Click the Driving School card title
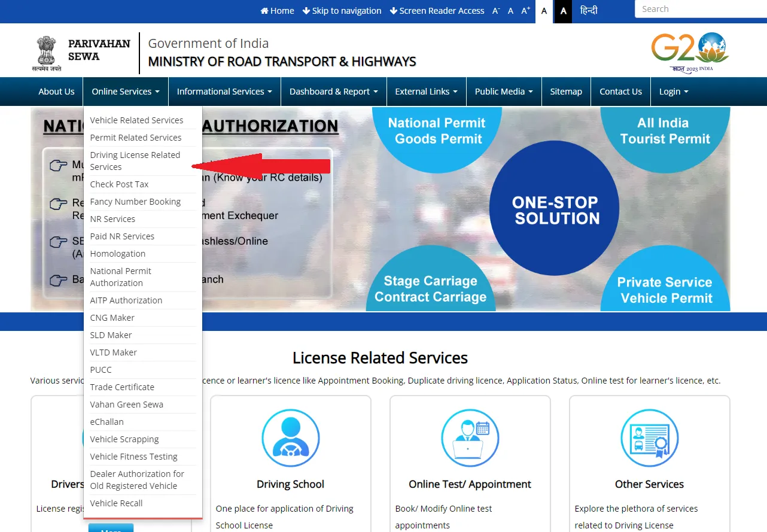The image size is (767, 532). pos(291,484)
